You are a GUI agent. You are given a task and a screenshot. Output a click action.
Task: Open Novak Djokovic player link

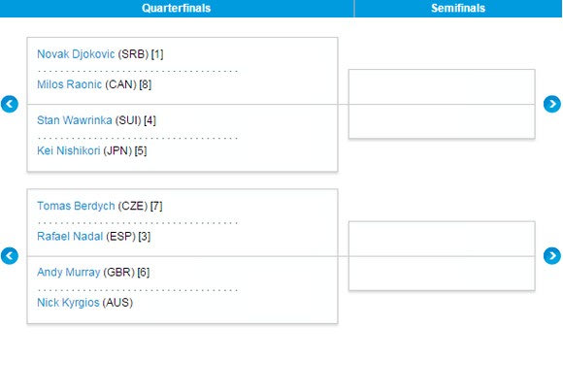click(76, 54)
